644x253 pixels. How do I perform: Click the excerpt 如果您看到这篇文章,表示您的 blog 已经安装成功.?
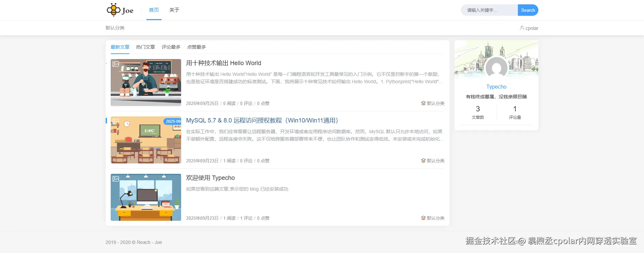pos(238,189)
